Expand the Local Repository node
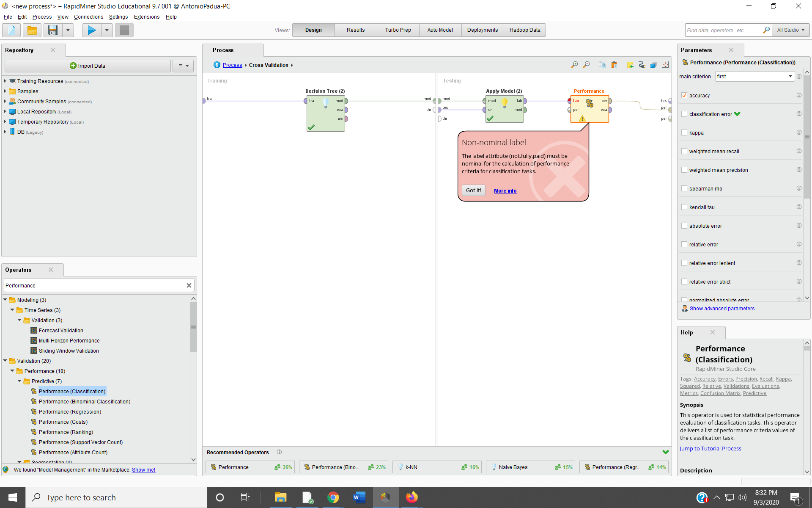 click(5, 111)
